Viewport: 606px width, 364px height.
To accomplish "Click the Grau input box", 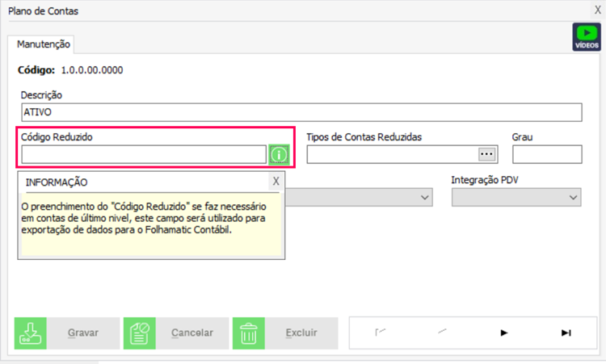I will point(546,154).
